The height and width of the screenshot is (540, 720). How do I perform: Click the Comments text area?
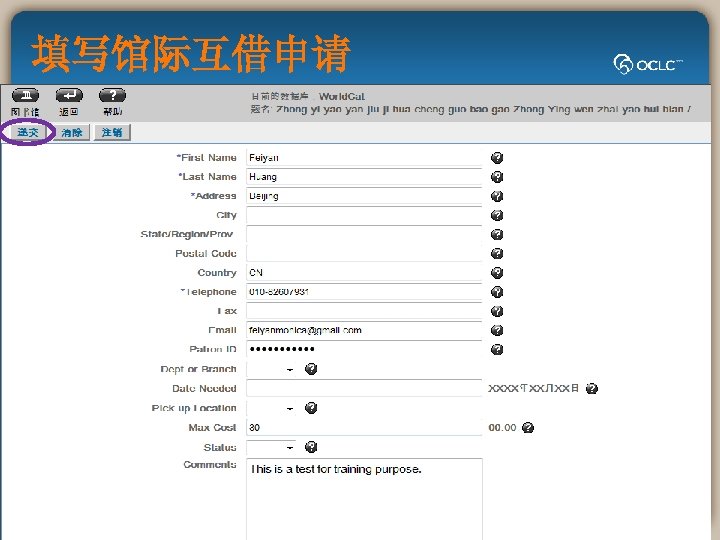pos(364,499)
